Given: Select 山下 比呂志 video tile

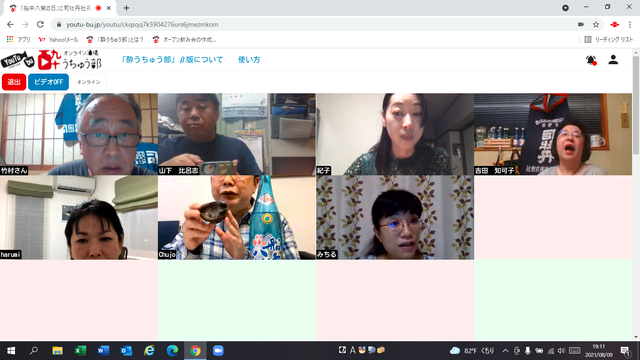Looking at the screenshot, I should 237,134.
